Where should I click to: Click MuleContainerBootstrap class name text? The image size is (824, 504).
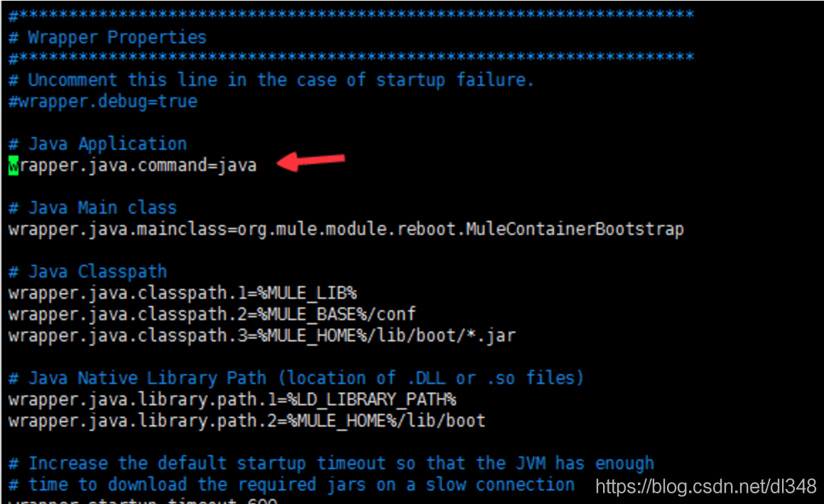(575, 229)
